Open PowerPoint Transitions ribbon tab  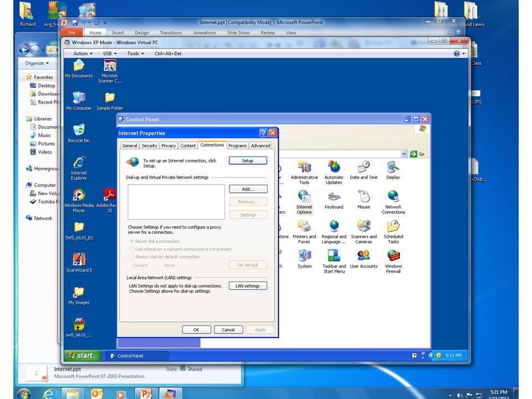171,33
